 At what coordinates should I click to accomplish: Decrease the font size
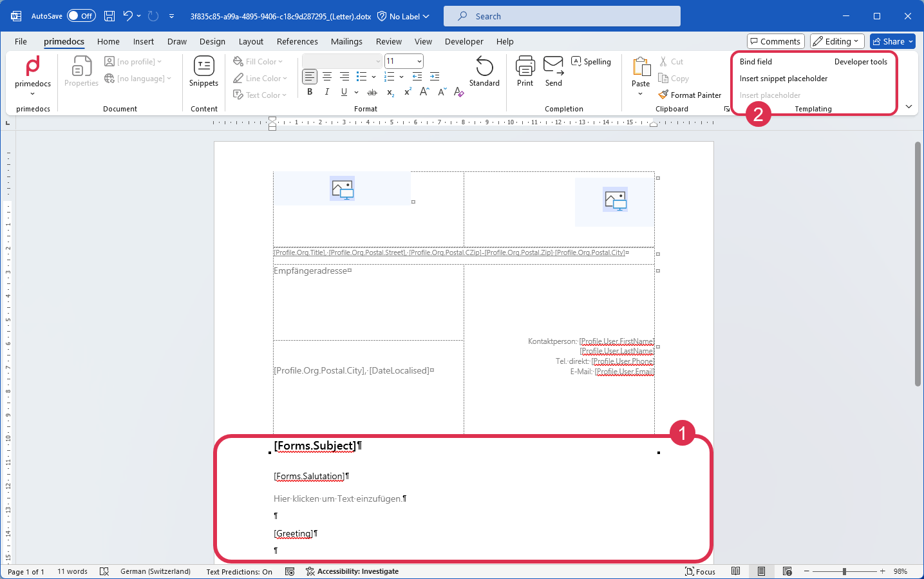pyautogui.click(x=442, y=92)
